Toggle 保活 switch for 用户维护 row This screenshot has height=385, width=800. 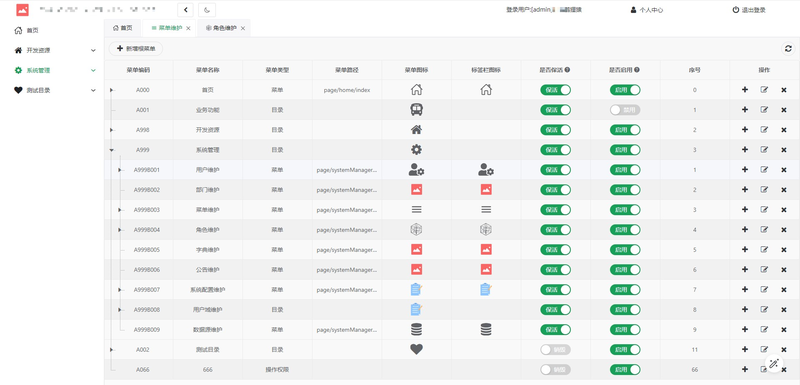pos(556,169)
